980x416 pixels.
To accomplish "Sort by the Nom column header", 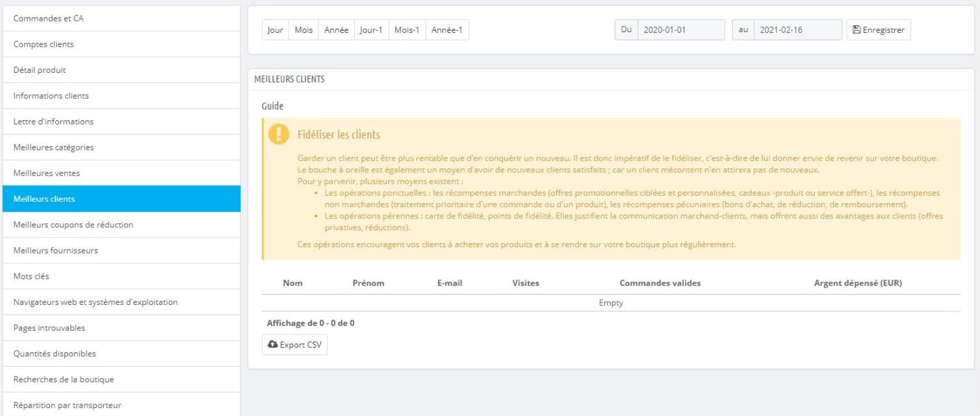I will click(292, 283).
